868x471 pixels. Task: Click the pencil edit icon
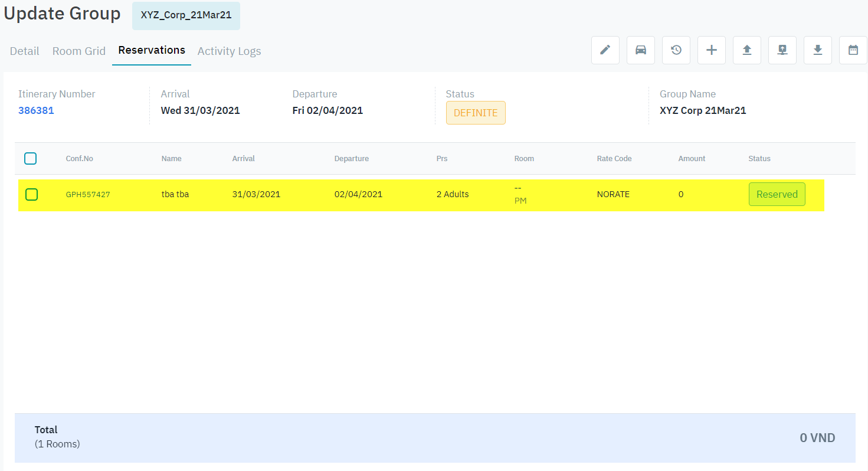pyautogui.click(x=605, y=50)
